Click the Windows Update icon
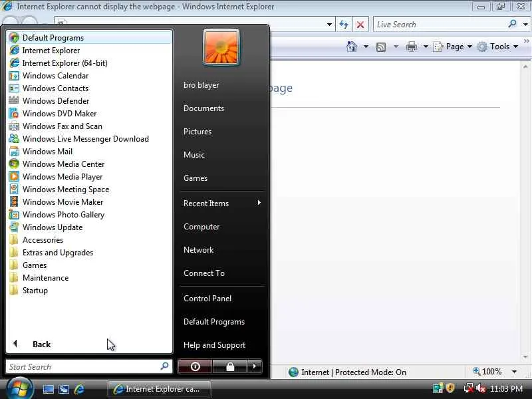Image resolution: width=532 pixels, height=399 pixels. pos(14,227)
